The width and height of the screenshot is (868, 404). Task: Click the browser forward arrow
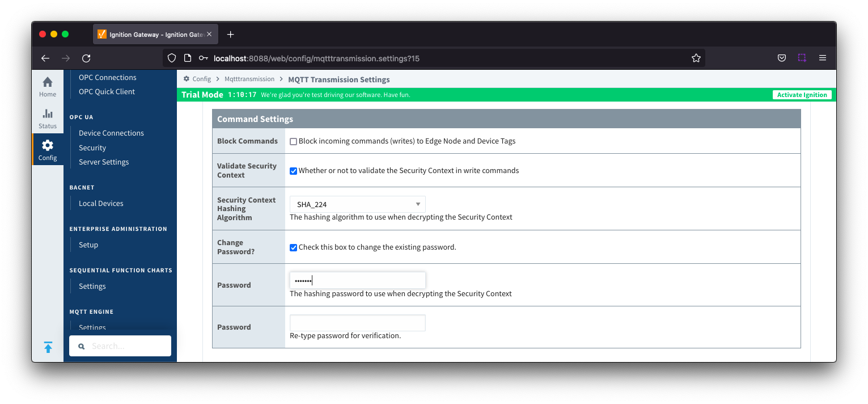point(66,58)
